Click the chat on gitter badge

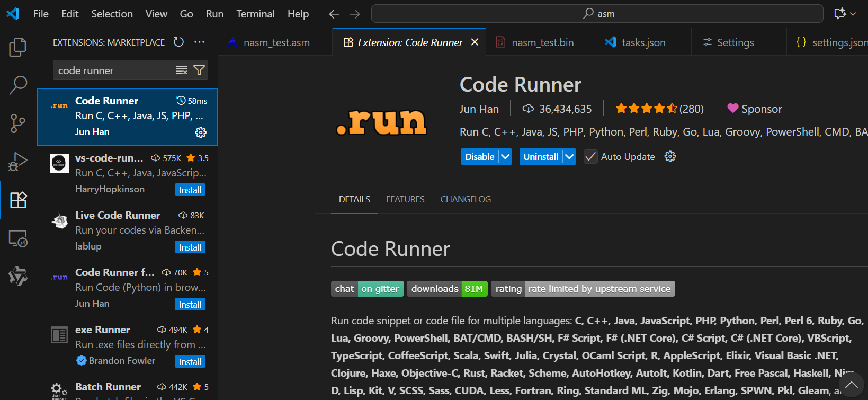click(x=368, y=289)
